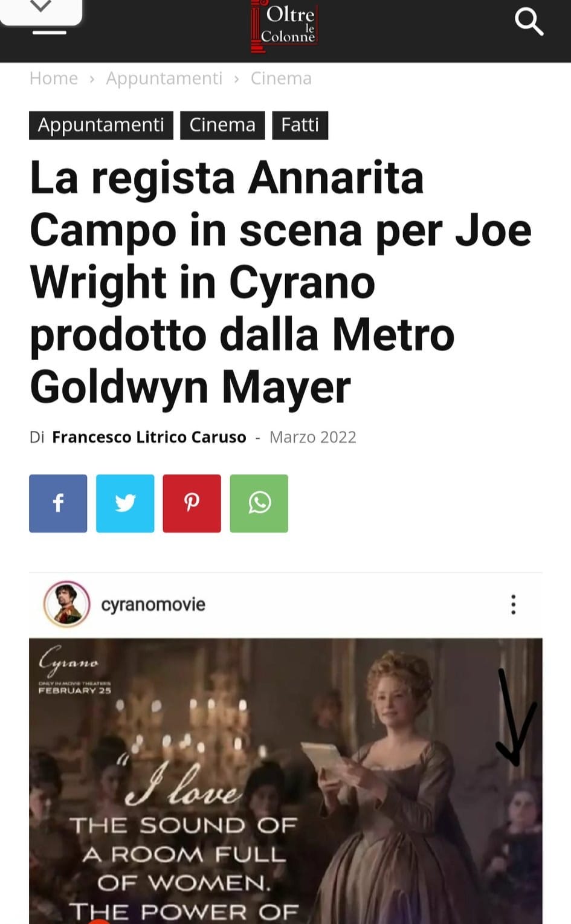Go to Home breadcrumb
This screenshot has width=571, height=924.
54,79
